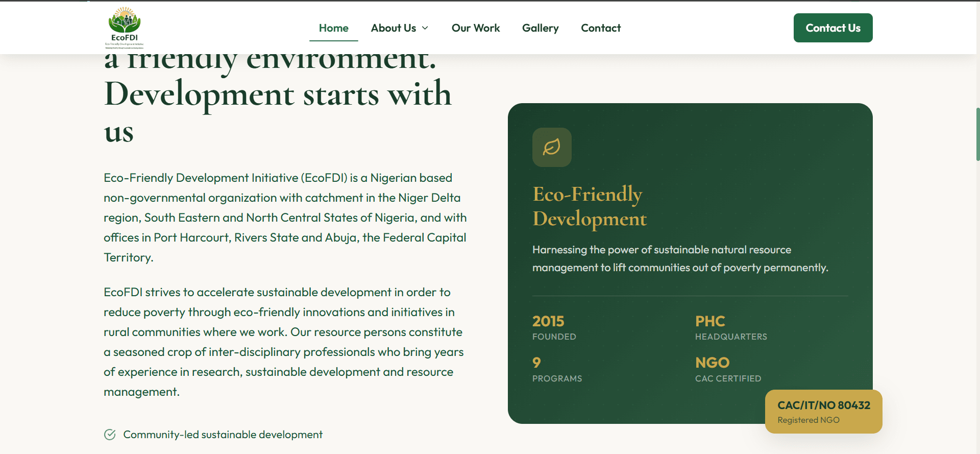Open the About Us menu
Viewport: 980px width, 454px height.
(x=400, y=28)
